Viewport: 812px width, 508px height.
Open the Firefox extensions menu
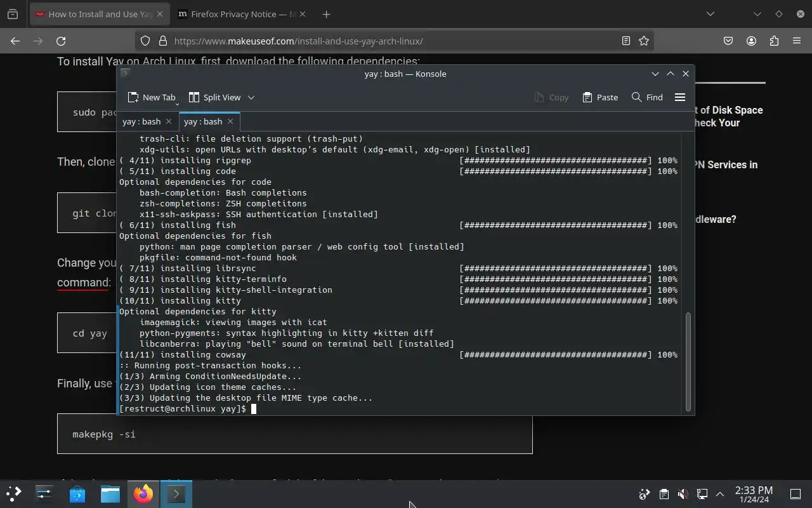(774, 41)
